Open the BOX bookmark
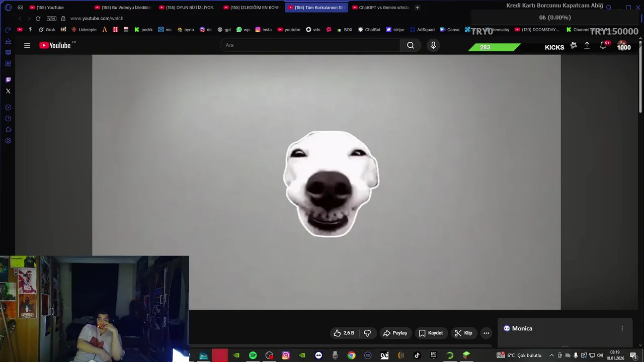644x362 pixels. [x=344, y=30]
